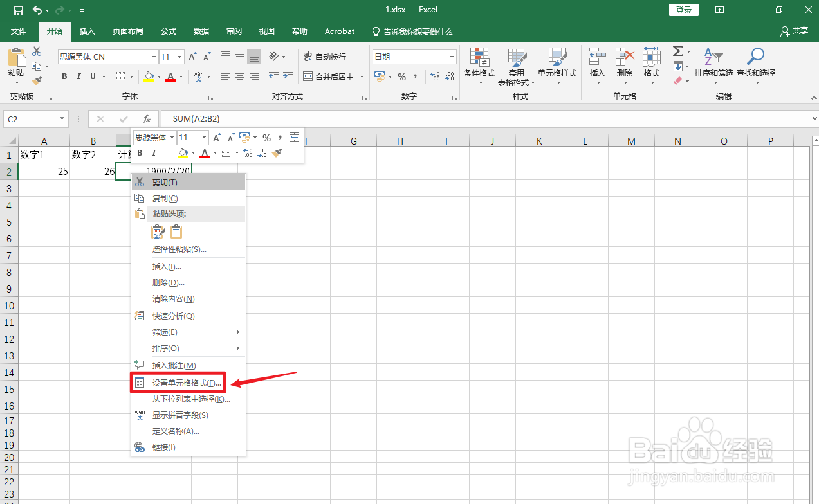Click the fx insert function icon
The width and height of the screenshot is (819, 504).
[147, 119]
